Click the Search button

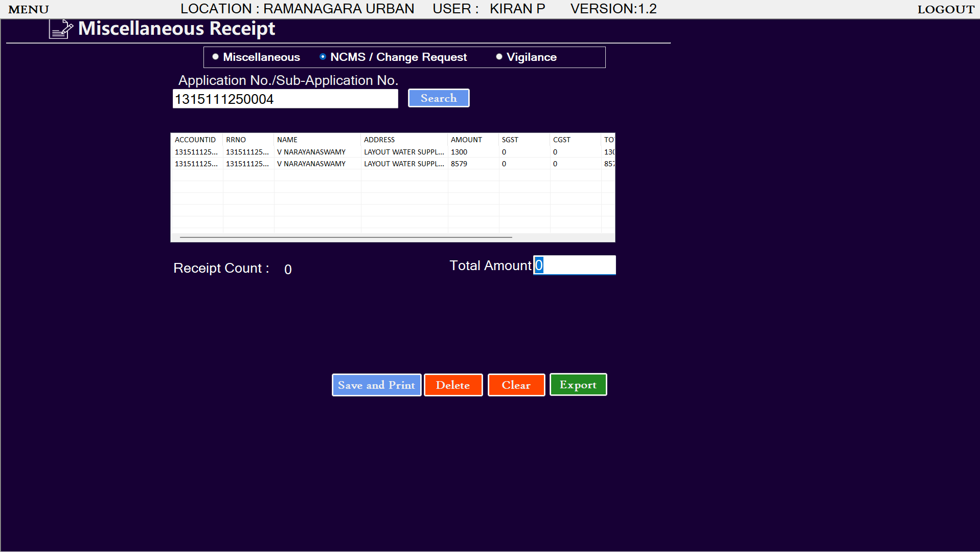coord(439,98)
